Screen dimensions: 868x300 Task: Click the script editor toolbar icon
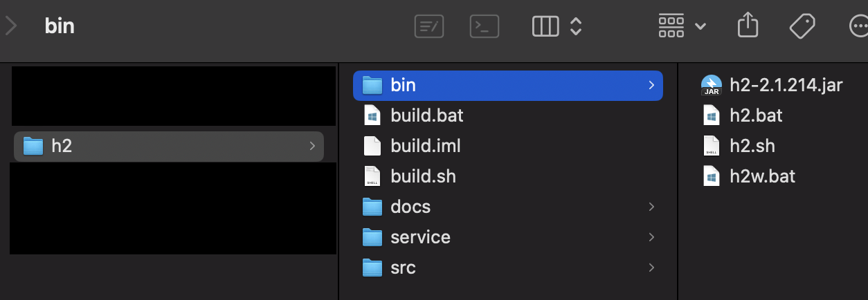tap(429, 26)
